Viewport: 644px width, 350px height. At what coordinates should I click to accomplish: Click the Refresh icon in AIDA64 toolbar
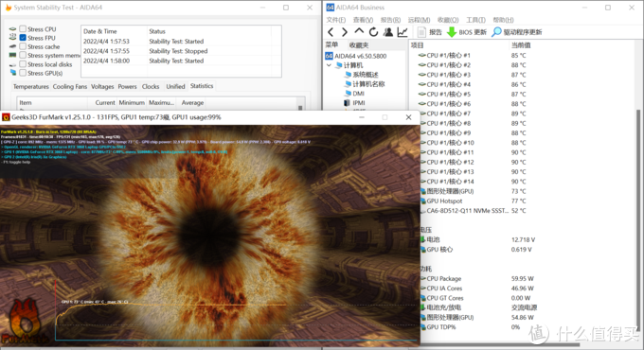[x=373, y=32]
